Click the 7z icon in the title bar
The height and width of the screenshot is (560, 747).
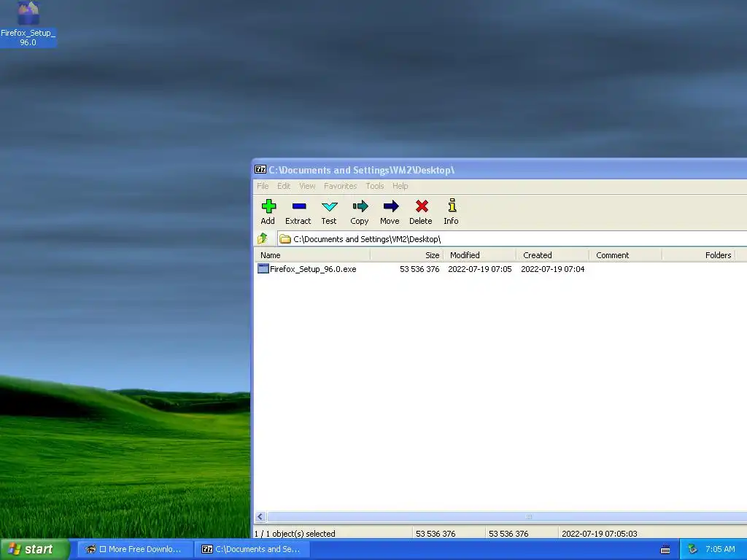click(260, 169)
